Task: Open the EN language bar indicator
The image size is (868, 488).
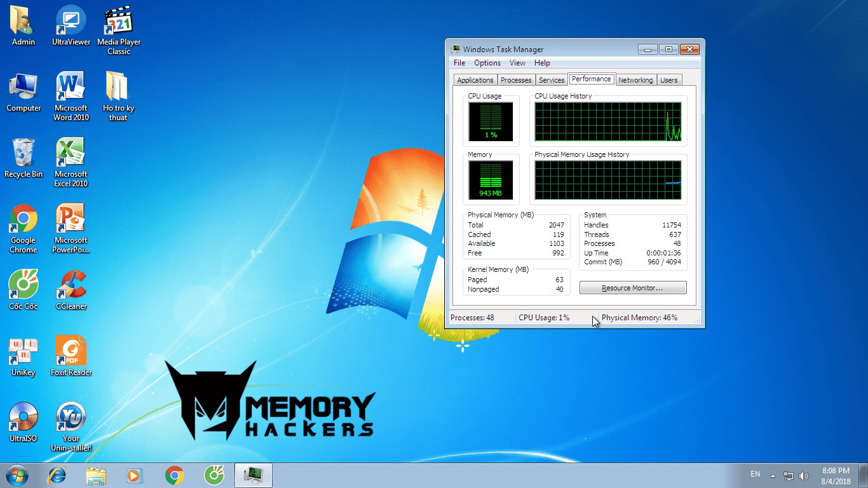Action: (755, 474)
